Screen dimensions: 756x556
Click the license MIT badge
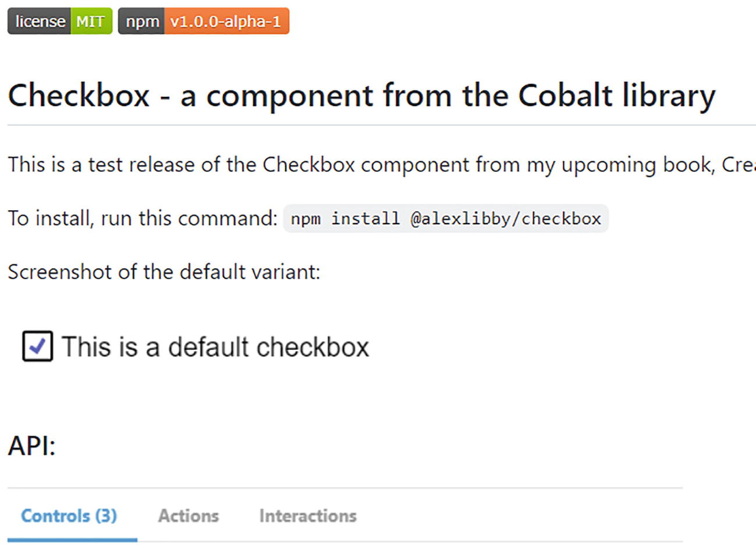click(60, 22)
